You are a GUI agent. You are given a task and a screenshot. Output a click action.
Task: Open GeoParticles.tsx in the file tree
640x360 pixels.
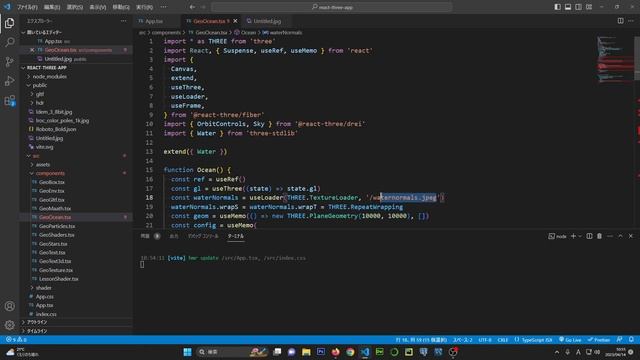(x=76, y=226)
